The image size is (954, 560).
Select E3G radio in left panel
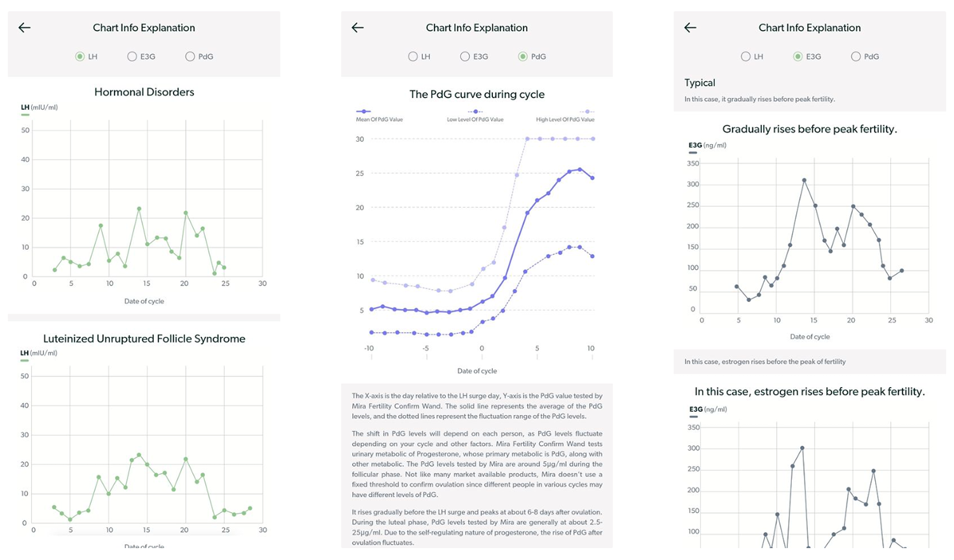click(132, 57)
